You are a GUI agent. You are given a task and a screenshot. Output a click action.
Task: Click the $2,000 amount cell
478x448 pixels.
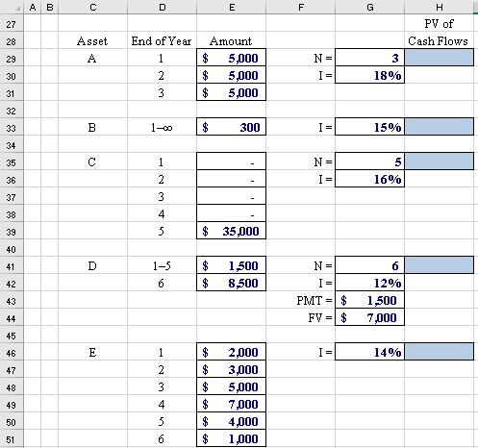click(232, 352)
